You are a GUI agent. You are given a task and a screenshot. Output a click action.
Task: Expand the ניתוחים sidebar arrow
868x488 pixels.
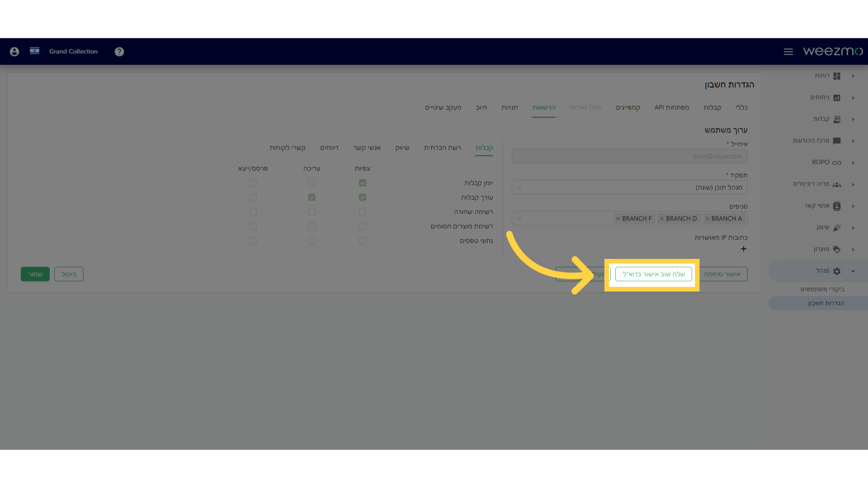point(853,98)
